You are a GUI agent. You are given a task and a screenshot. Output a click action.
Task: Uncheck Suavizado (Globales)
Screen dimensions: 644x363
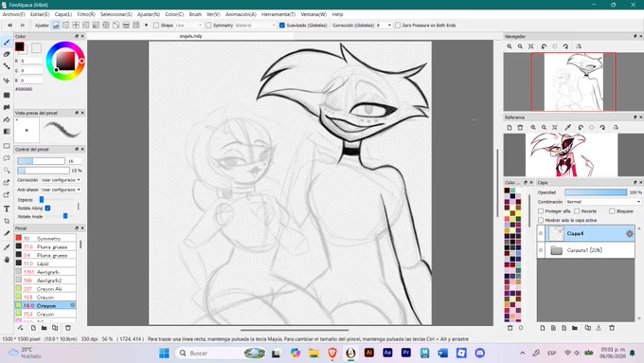[x=282, y=26]
